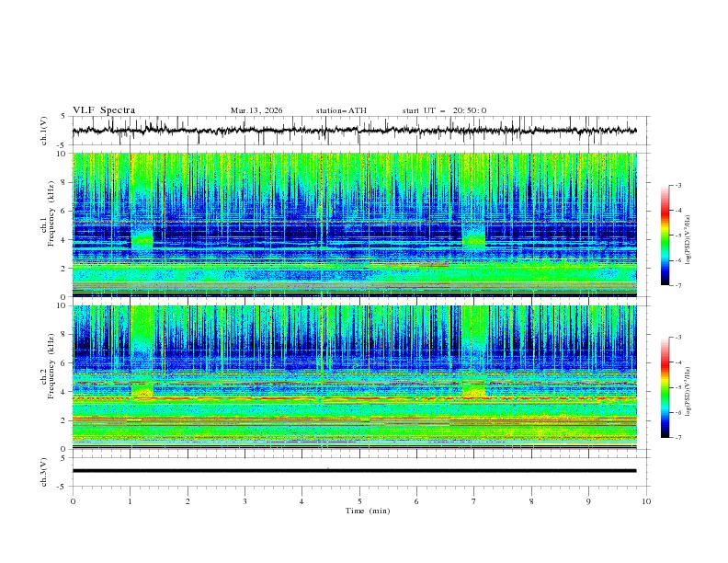Select the date text "Mar.13, 2026"

pyautogui.click(x=256, y=110)
